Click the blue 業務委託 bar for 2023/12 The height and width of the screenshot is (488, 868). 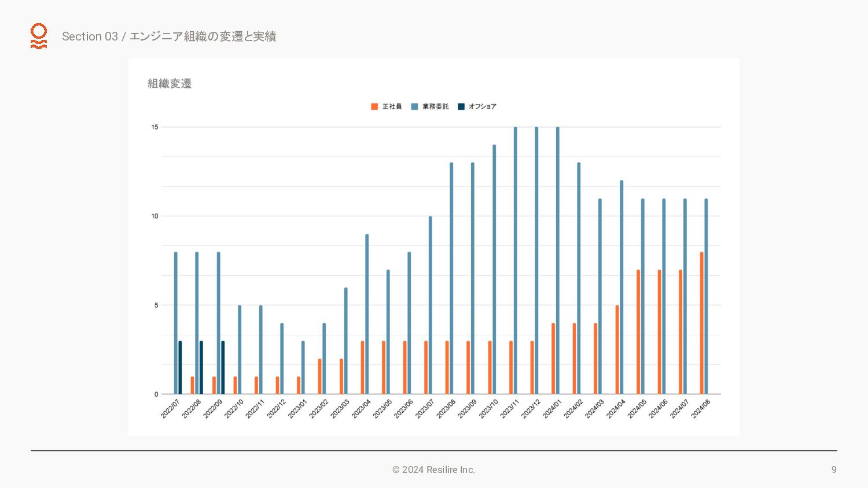tap(536, 261)
